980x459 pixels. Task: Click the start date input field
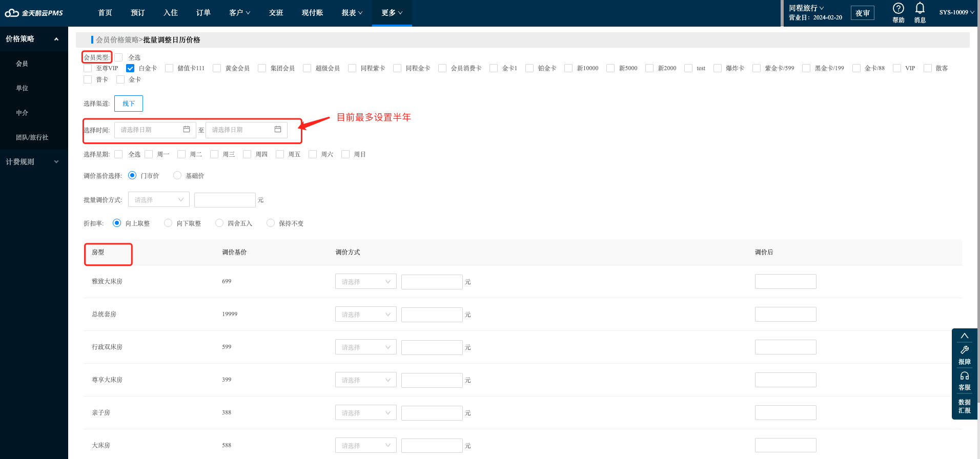[x=155, y=130]
